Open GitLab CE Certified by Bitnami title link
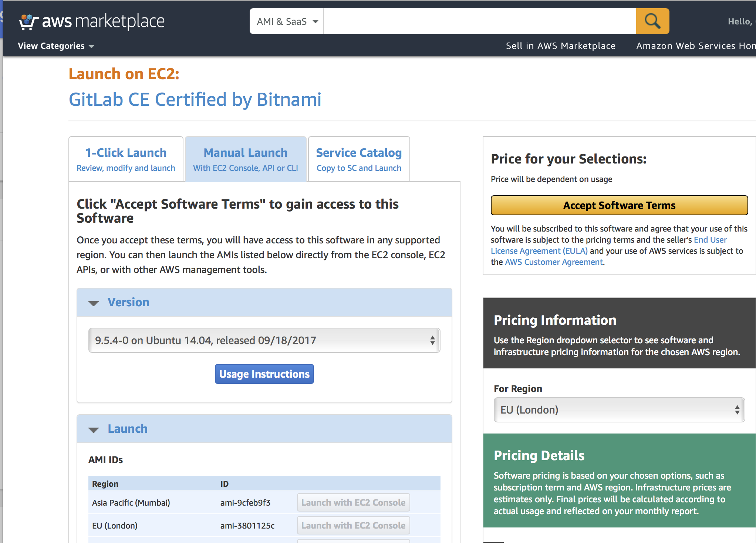The height and width of the screenshot is (543, 756). click(195, 100)
